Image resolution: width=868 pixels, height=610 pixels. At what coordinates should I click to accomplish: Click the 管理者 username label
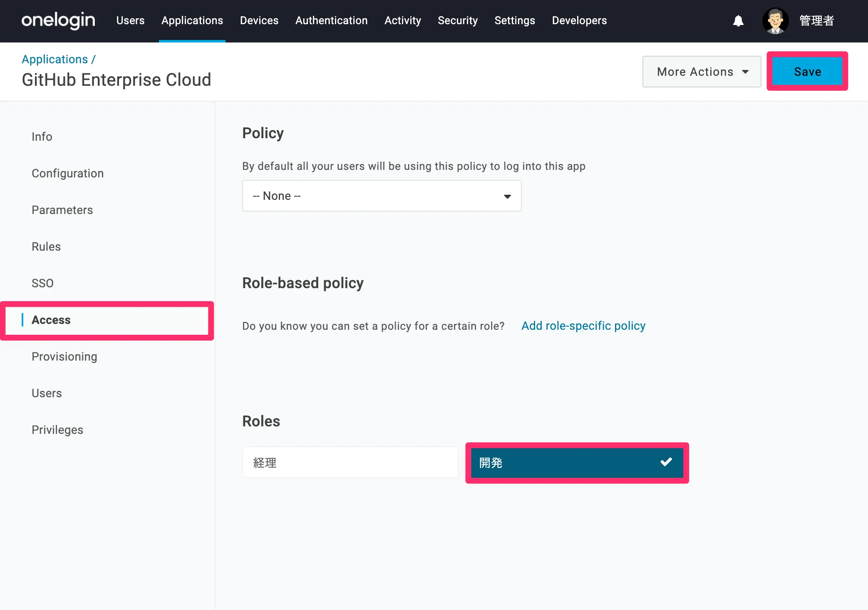tap(816, 21)
